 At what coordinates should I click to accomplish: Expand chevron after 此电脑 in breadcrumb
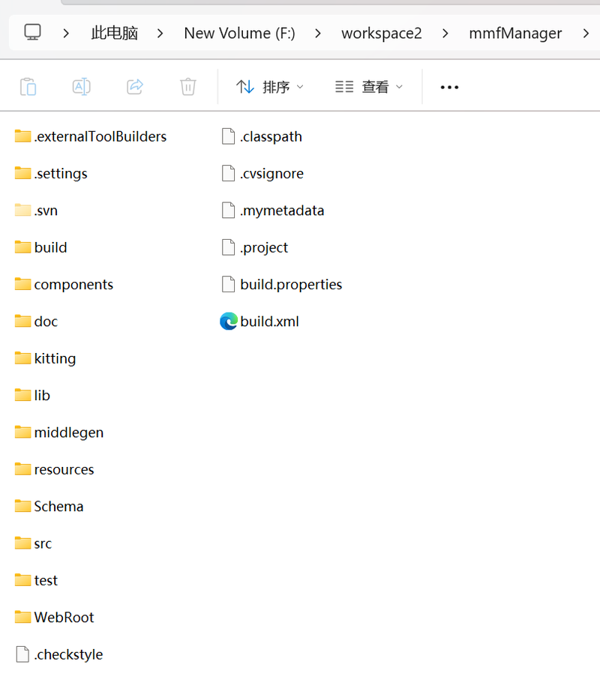tap(160, 33)
